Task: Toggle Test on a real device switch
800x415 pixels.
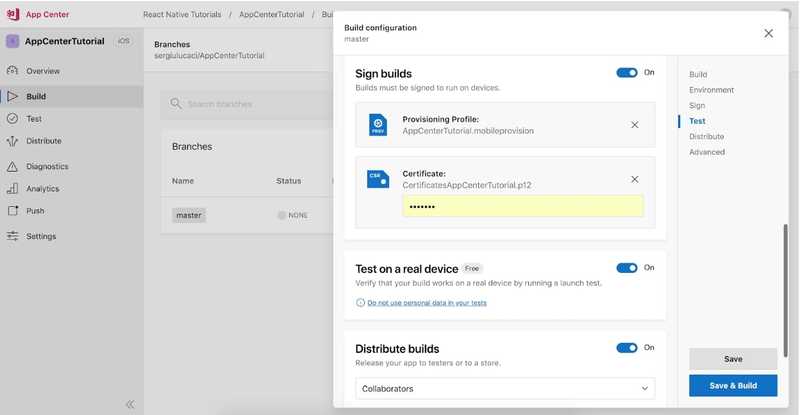Action: coord(627,268)
